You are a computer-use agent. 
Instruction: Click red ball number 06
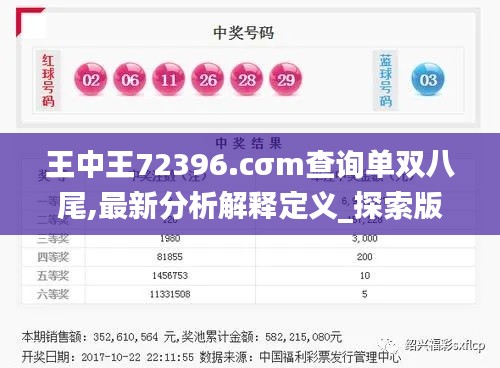tap(130, 80)
